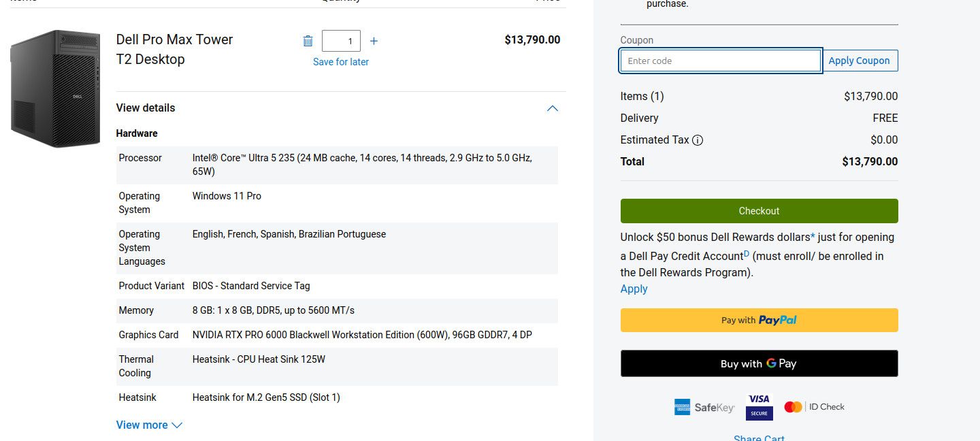Click the Graphics Card label
The height and width of the screenshot is (441, 980).
pyautogui.click(x=148, y=335)
